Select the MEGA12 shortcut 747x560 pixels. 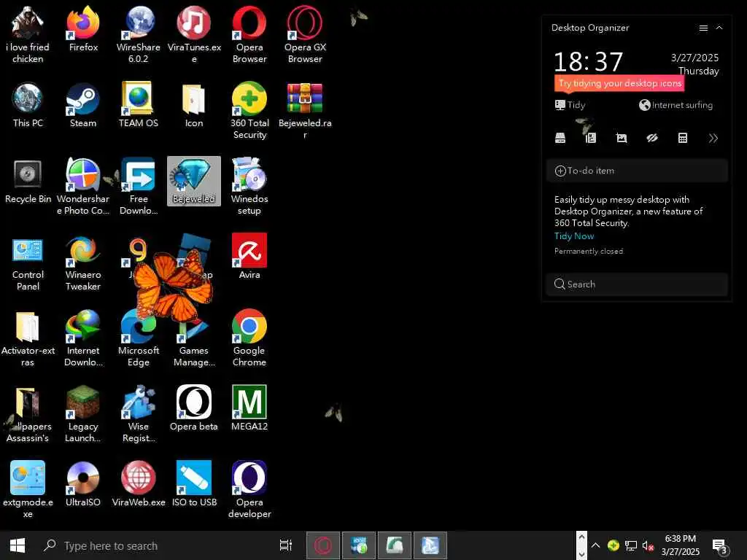[249, 408]
